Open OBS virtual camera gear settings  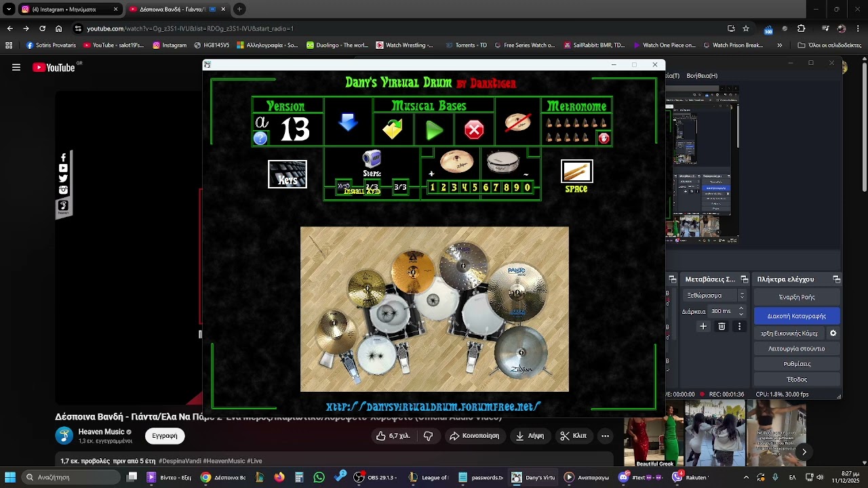833,333
